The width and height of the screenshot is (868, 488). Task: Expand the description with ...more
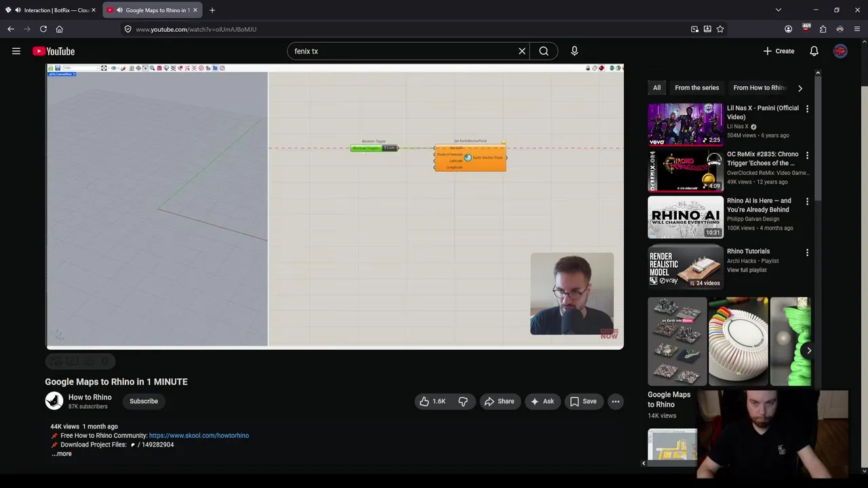click(62, 454)
